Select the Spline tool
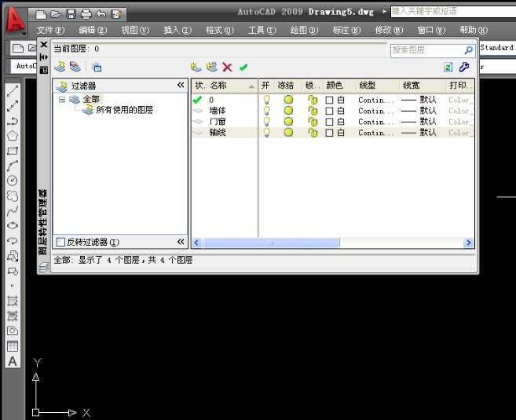Screen dimensions: 516x420 click(x=13, y=211)
